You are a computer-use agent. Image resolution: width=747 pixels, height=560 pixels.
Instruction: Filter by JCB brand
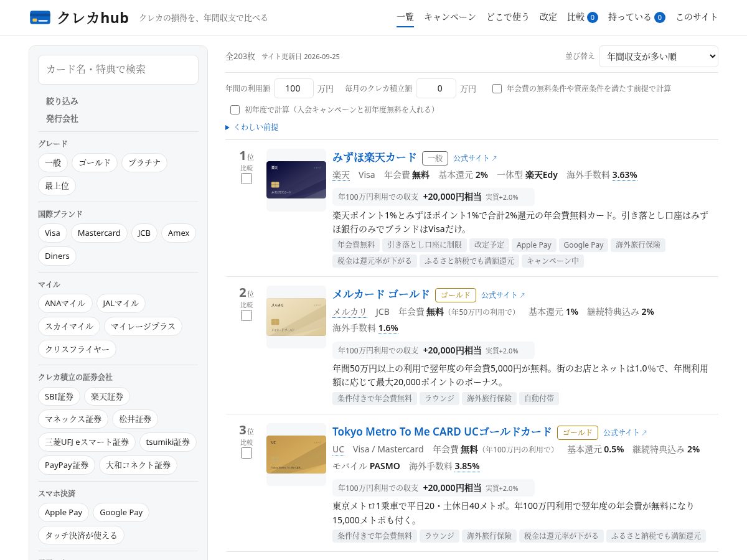144,233
